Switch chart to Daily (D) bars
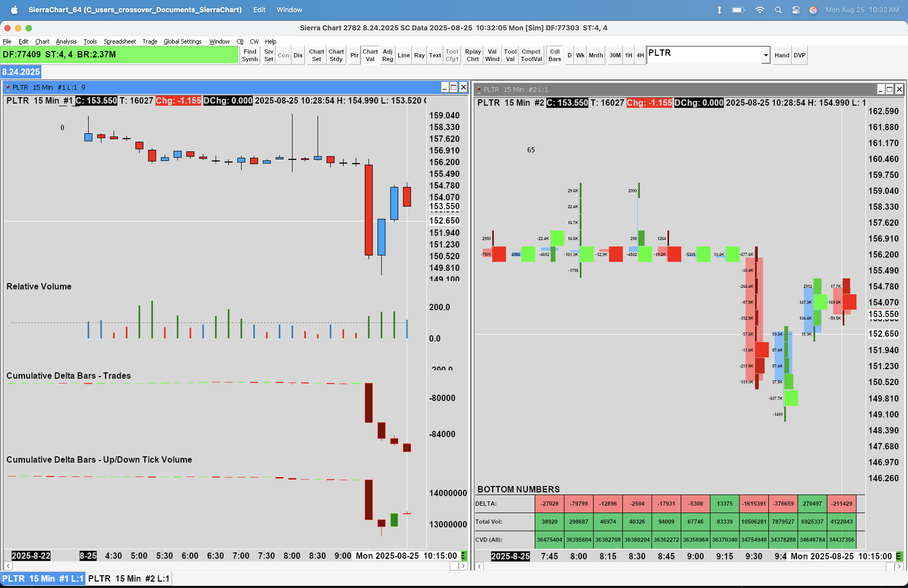Screen dimensions: 908x588 (569, 55)
